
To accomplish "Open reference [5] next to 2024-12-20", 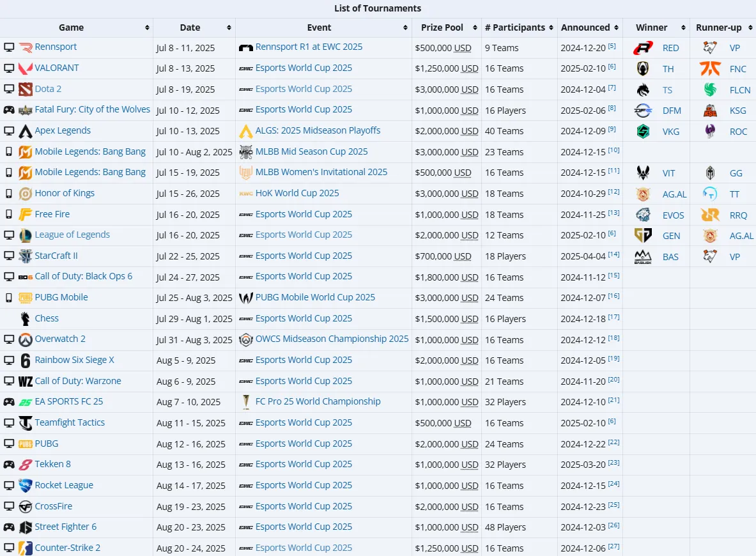I will (612, 46).
